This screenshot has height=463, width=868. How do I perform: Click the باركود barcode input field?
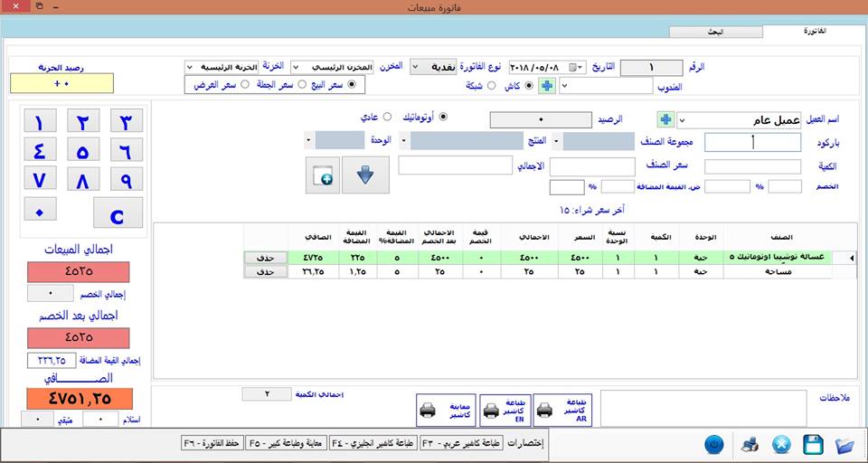point(752,142)
